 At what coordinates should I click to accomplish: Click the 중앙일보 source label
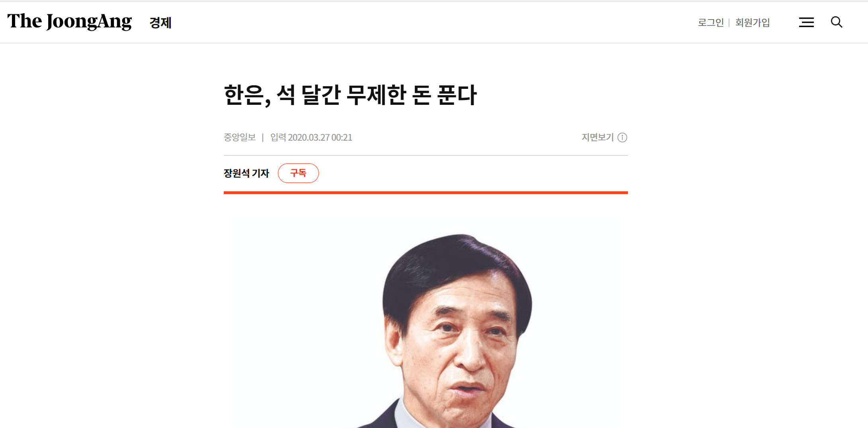point(240,137)
